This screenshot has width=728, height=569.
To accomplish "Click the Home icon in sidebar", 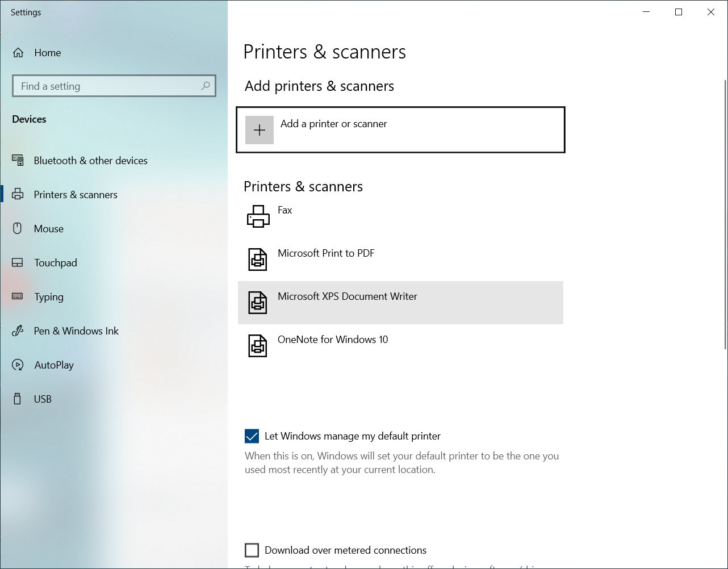I will 18,53.
